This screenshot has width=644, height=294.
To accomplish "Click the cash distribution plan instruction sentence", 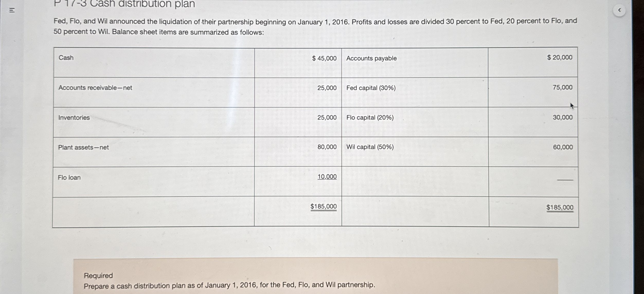I will point(230,285).
